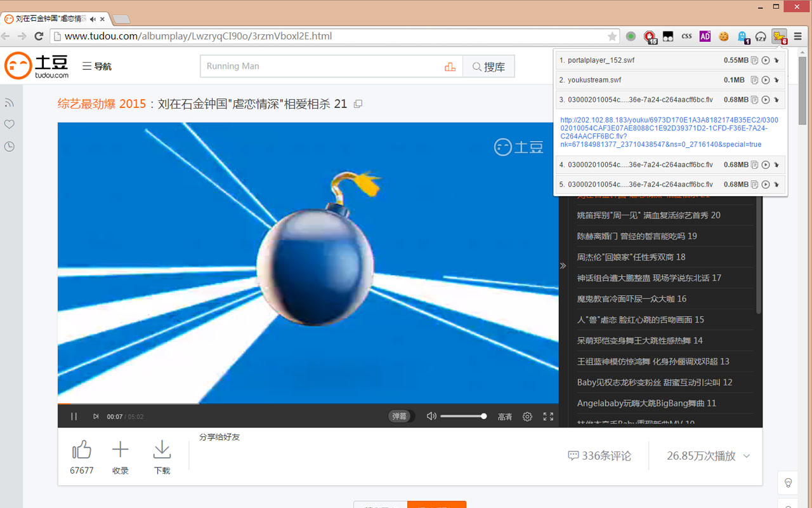Open 336条评论 comments
This screenshot has width=812, height=508.
[599, 456]
